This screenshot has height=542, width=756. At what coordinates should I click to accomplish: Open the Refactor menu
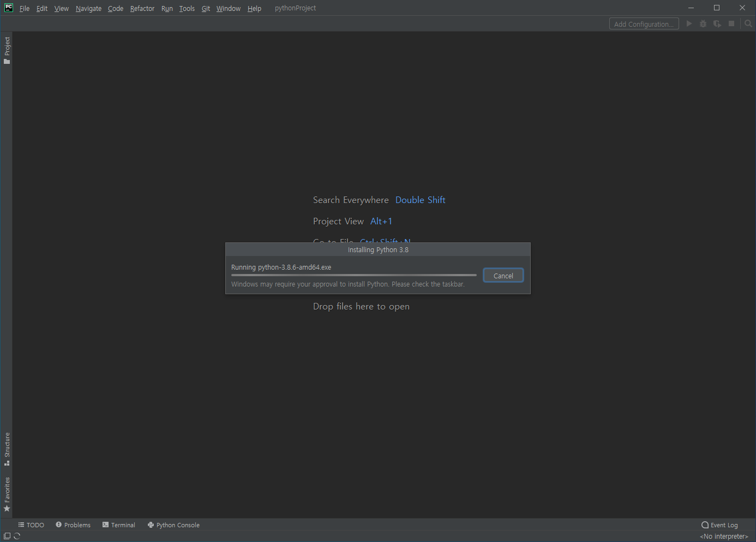pos(142,8)
